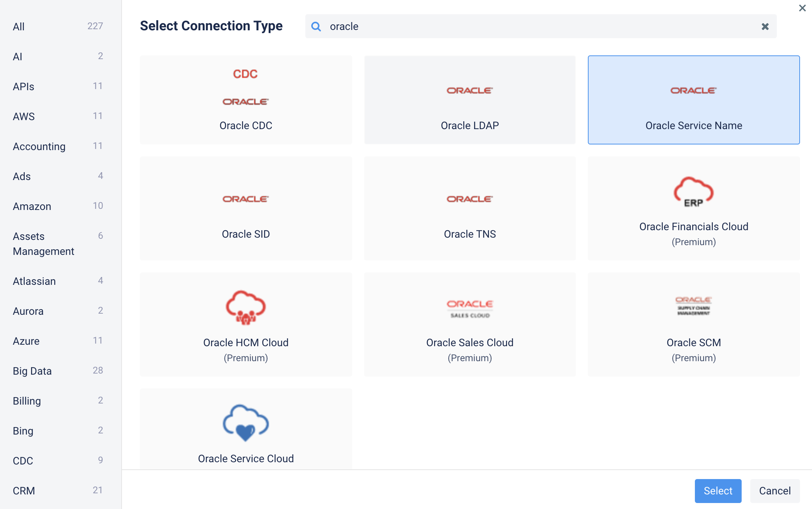Click the Oracle Sales Cloud logo

tap(470, 308)
